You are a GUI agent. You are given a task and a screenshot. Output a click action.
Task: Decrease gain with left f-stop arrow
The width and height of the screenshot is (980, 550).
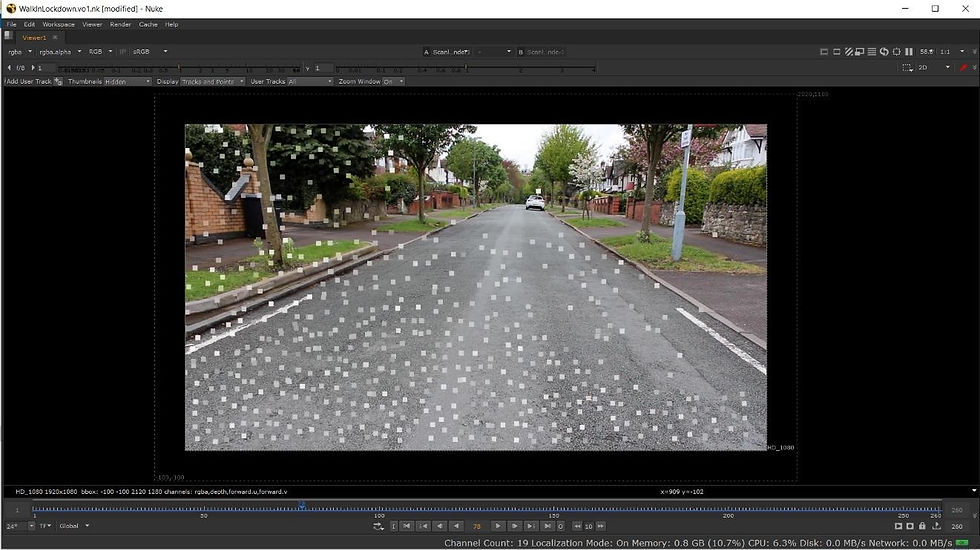[9, 68]
